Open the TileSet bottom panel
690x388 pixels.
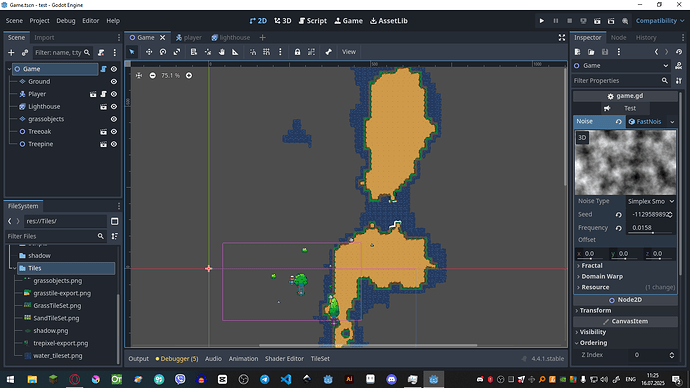point(320,359)
